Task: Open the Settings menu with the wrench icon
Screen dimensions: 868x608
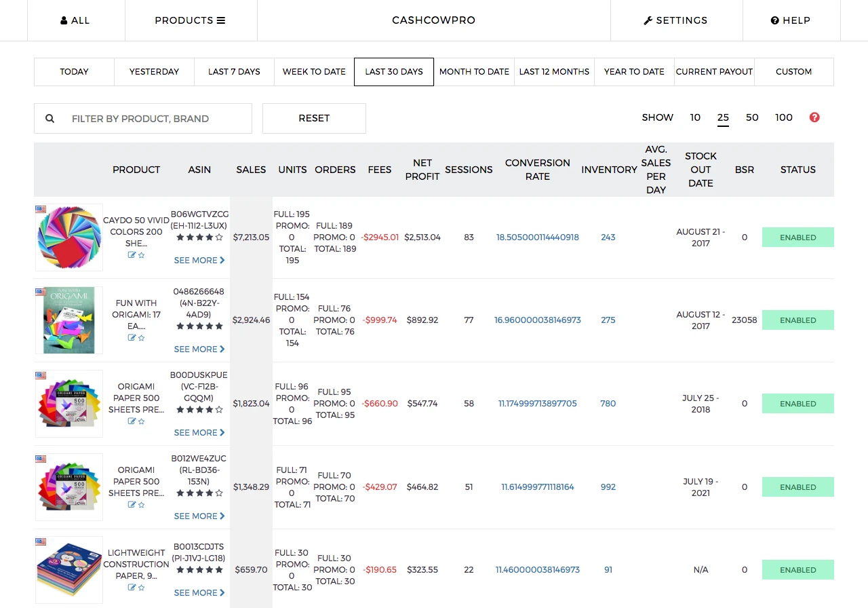Action: (x=675, y=20)
